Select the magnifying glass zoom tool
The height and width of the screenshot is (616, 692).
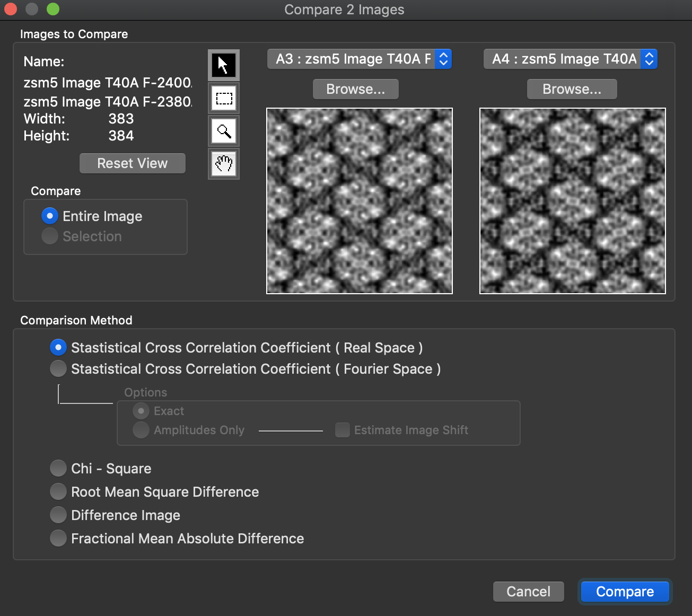[223, 131]
